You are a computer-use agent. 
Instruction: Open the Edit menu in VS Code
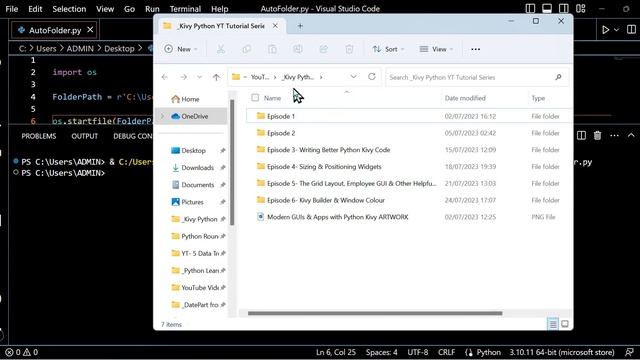35,9
